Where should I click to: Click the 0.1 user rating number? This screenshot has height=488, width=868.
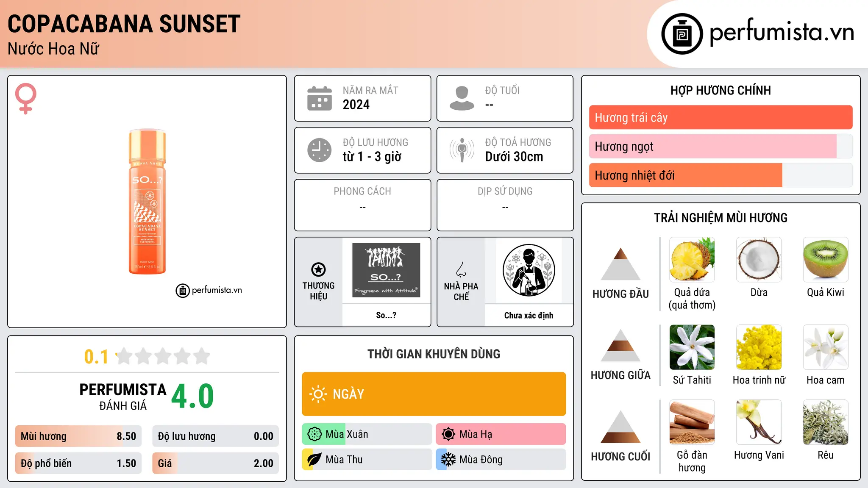tap(96, 357)
